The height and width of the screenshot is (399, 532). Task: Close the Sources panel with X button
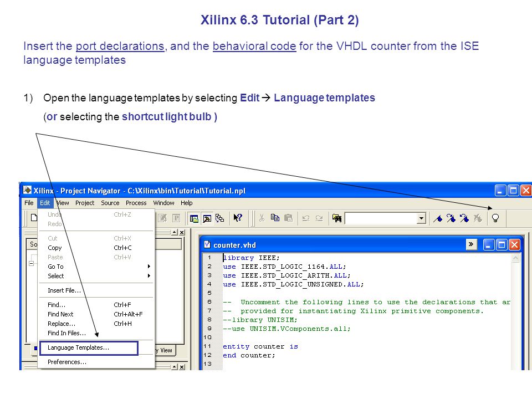point(182,232)
